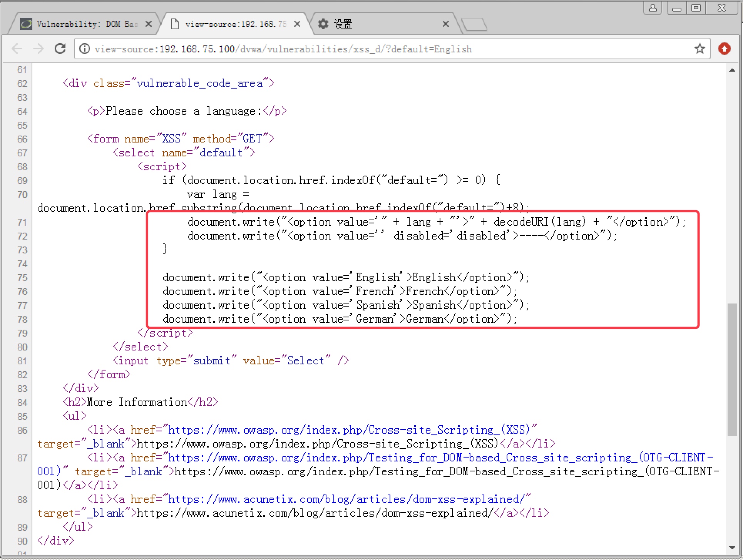The image size is (743, 560).
Task: Click the vertical scrollbar thumb
Action: coord(732,370)
